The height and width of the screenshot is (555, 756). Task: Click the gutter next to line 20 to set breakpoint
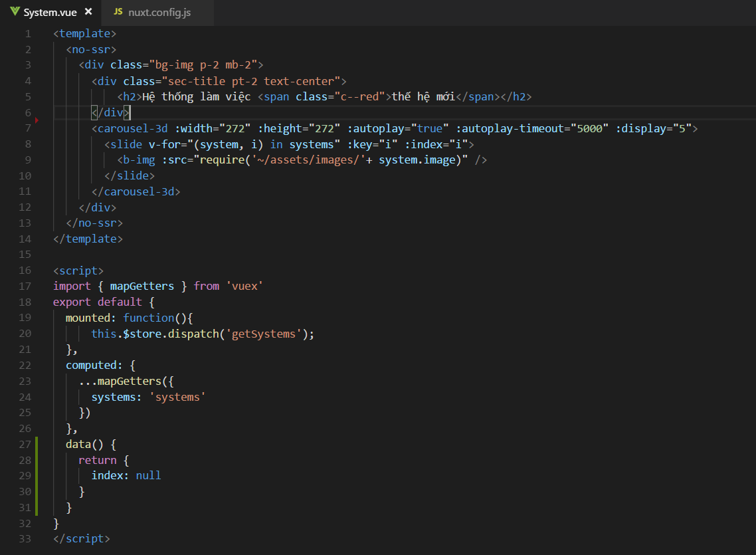point(37,334)
